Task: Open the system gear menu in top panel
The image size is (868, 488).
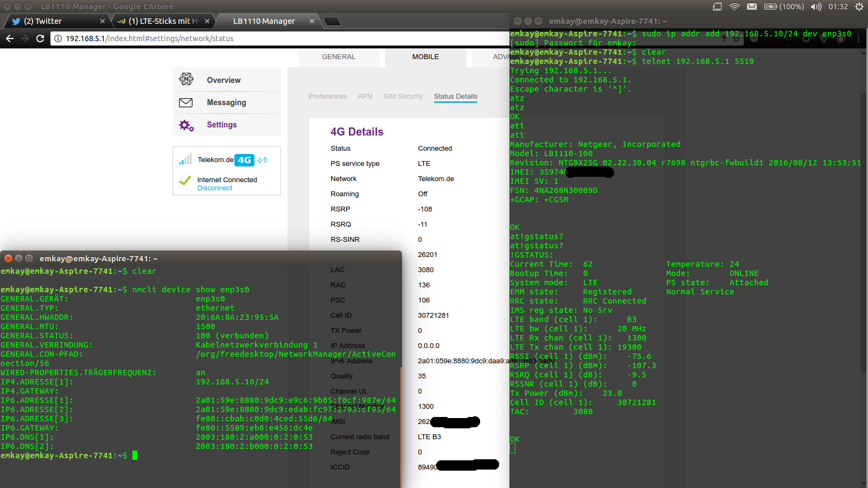Action: (859, 7)
